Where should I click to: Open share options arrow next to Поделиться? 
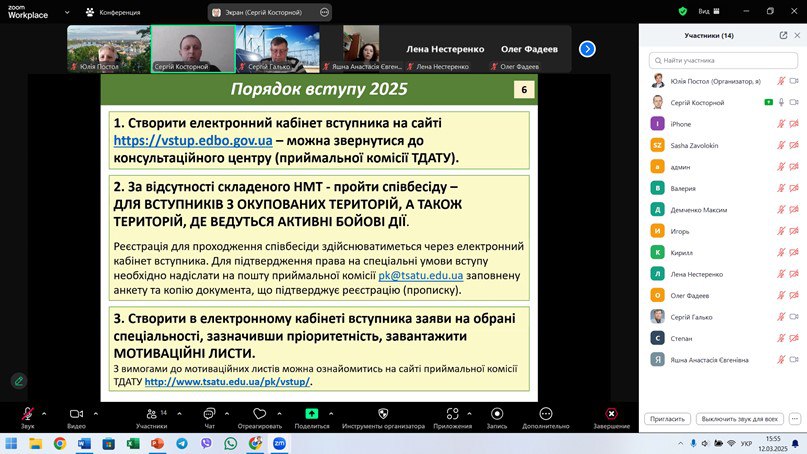pos(331,413)
